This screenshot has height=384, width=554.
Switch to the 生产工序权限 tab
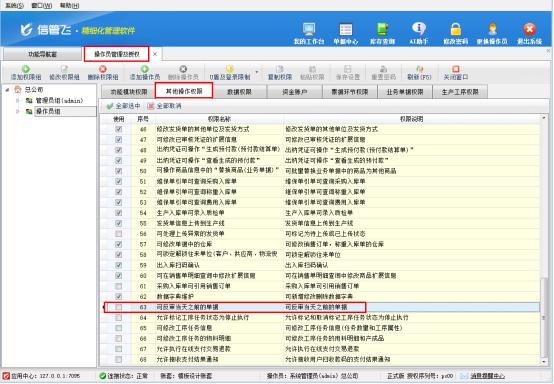click(x=460, y=92)
